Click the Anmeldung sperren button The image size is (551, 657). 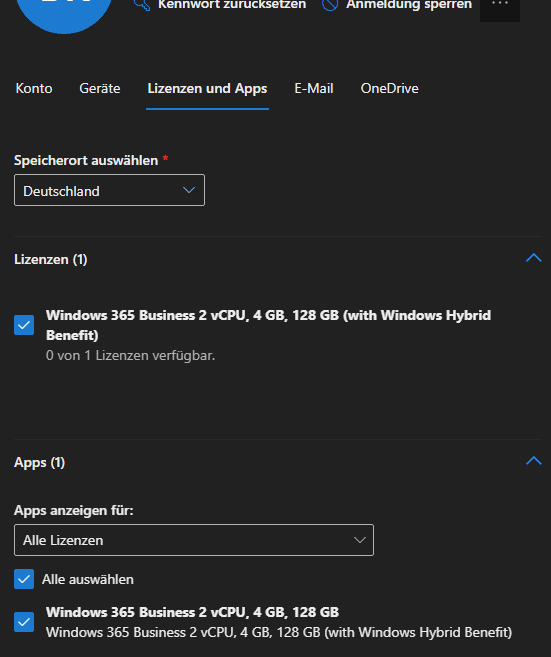point(397,5)
